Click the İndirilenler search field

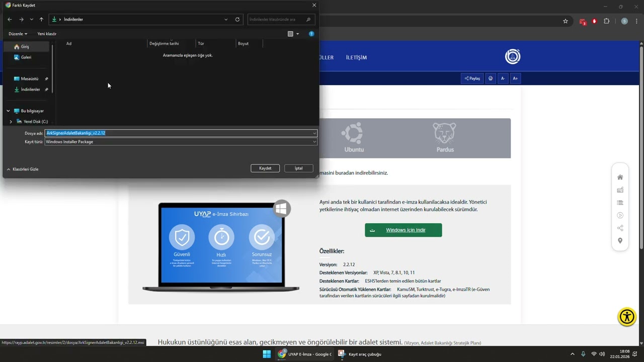click(281, 20)
